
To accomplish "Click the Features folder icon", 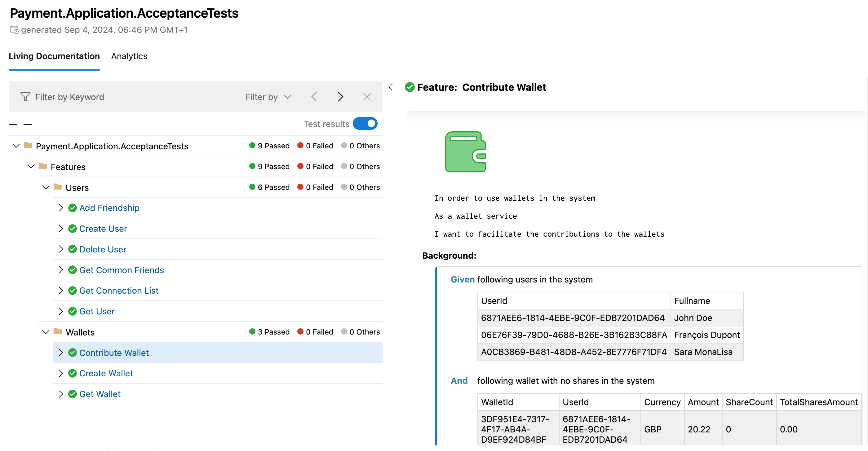I will tap(43, 166).
